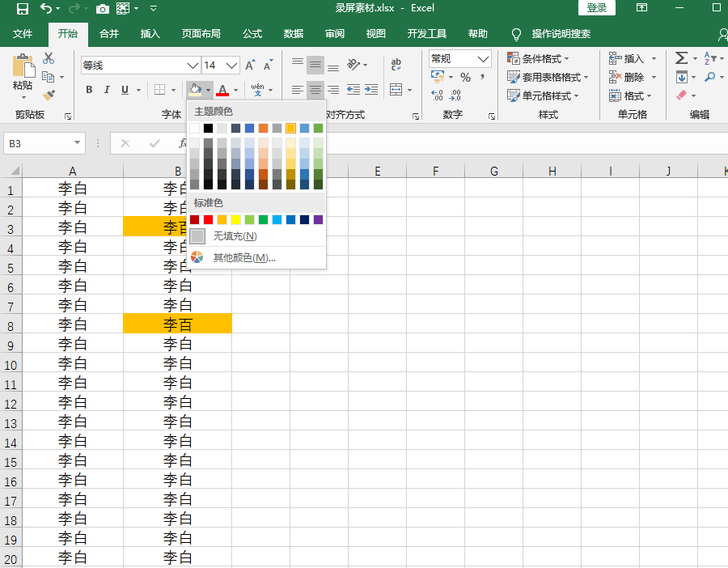This screenshot has height=568, width=728.
Task: Click the red font color A icon
Action: pyautogui.click(x=222, y=90)
